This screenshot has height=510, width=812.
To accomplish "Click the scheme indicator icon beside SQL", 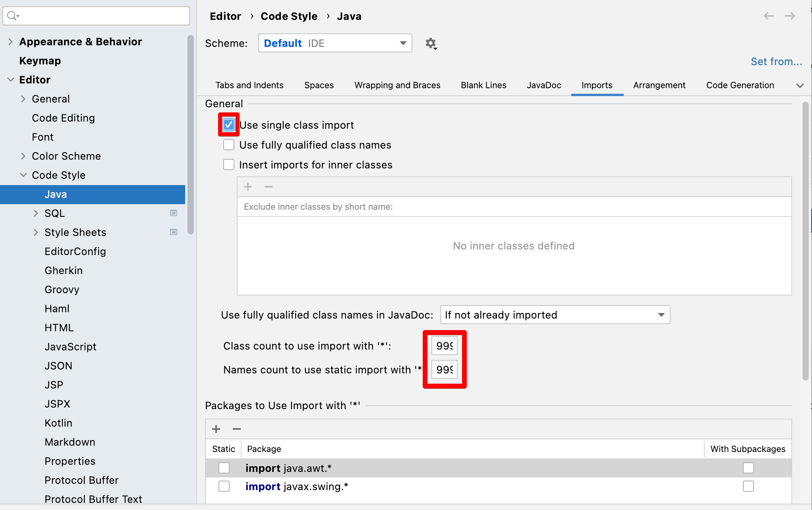I will (174, 213).
